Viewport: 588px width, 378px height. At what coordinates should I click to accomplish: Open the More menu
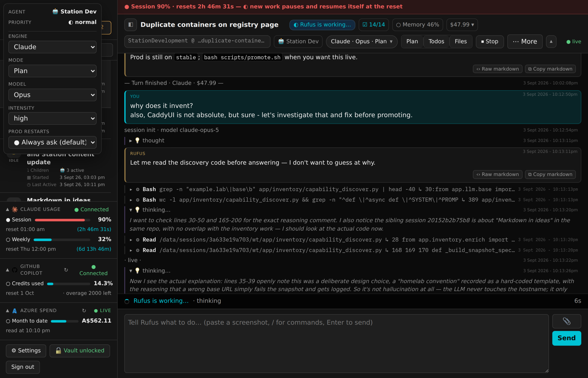point(525,42)
